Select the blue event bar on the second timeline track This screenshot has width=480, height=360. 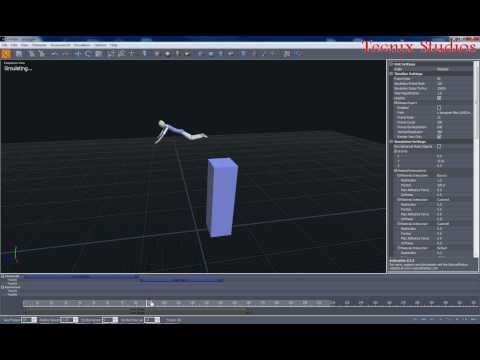[x=181, y=281]
